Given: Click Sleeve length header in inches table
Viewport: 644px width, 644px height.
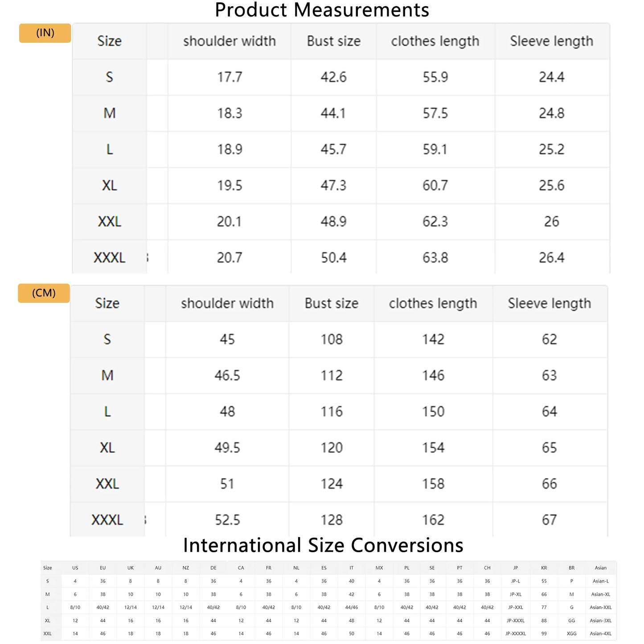Looking at the screenshot, I should click(x=551, y=41).
